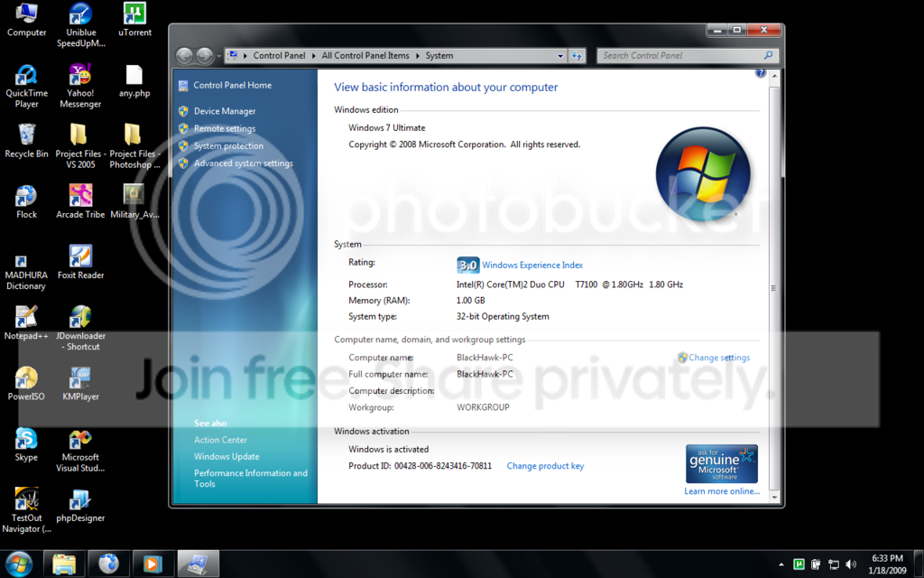The height and width of the screenshot is (578, 924).
Task: Select the uTorrent desktop shortcut
Action: point(135,20)
